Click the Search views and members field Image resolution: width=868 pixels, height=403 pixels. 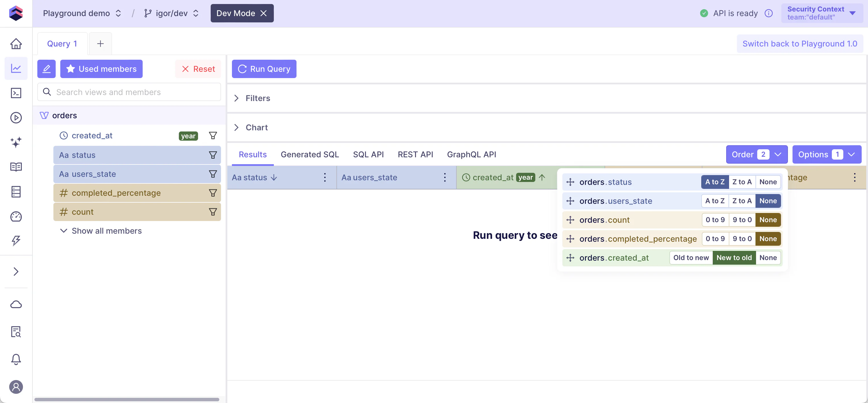135,92
